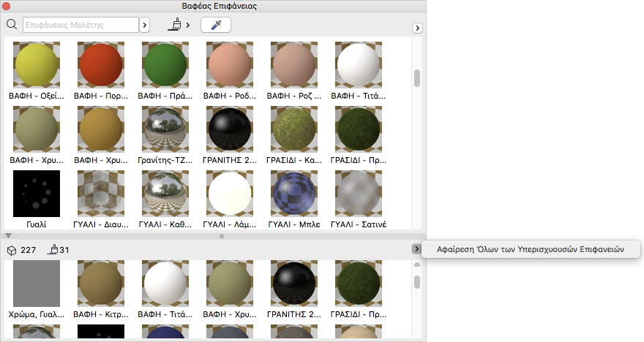The width and height of the screenshot is (644, 342).
Task: Click the cube elements count icon 227
Action: click(12, 250)
